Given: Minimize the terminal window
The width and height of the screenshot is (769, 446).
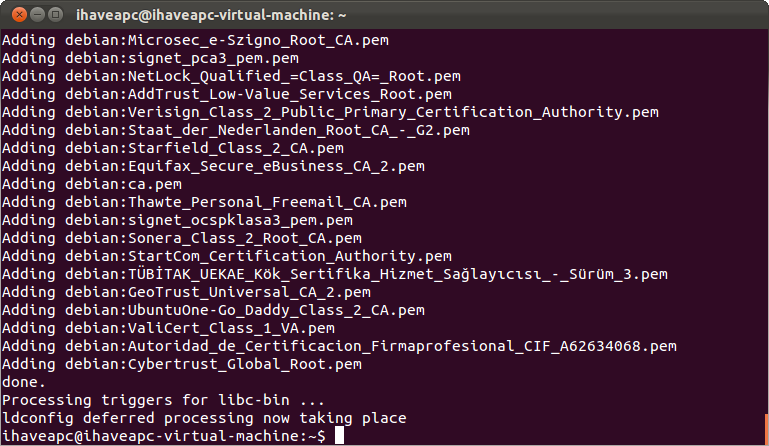Looking at the screenshot, I should coord(38,15).
